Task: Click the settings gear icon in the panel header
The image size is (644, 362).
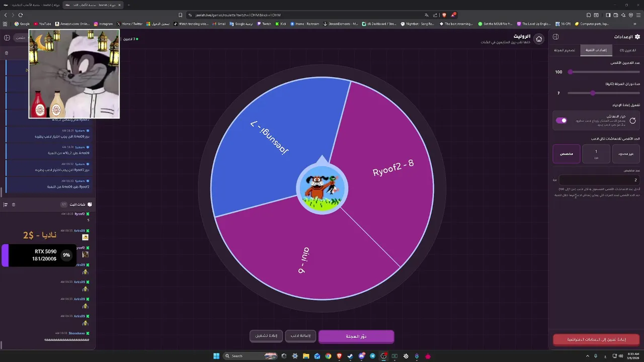Action: [x=637, y=37]
